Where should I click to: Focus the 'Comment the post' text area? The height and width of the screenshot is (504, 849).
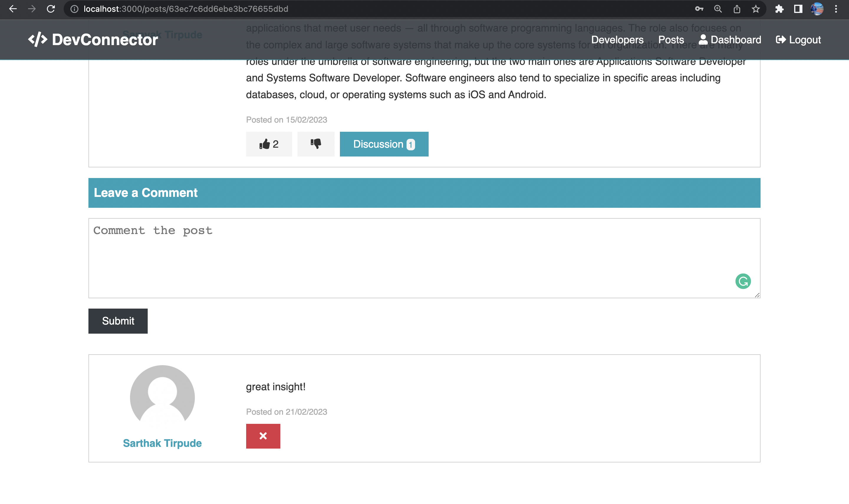407,258
